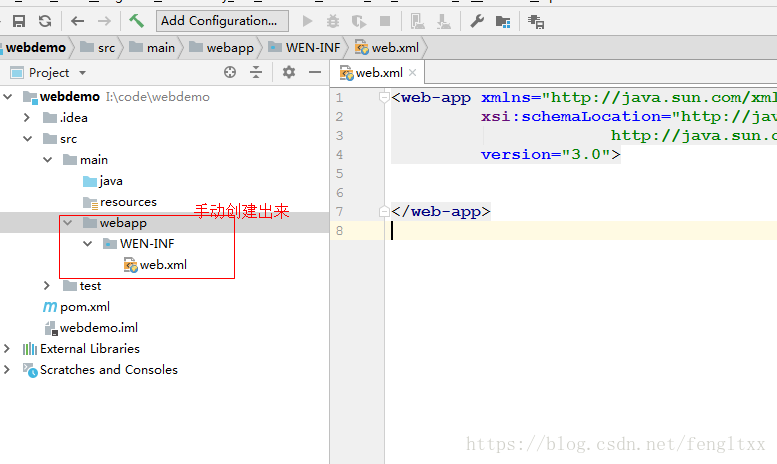This screenshot has height=464, width=777.
Task: Collapse the webapp folder
Action: click(x=68, y=223)
